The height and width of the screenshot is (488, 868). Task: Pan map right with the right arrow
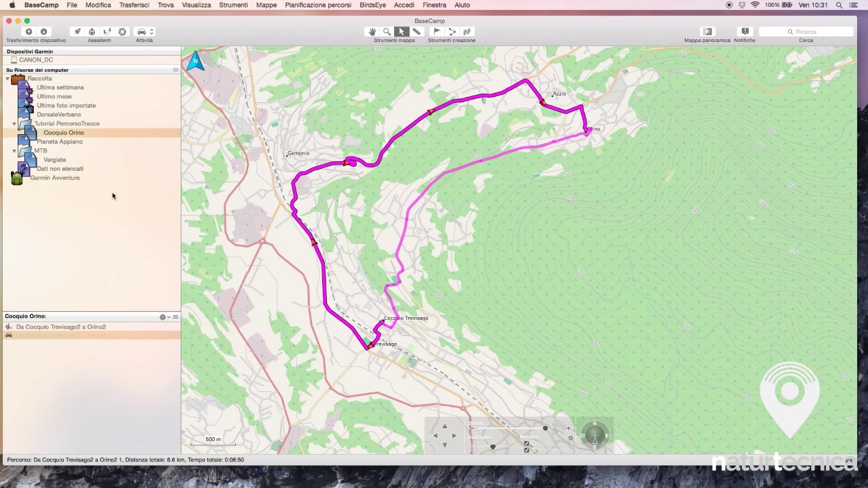(454, 436)
